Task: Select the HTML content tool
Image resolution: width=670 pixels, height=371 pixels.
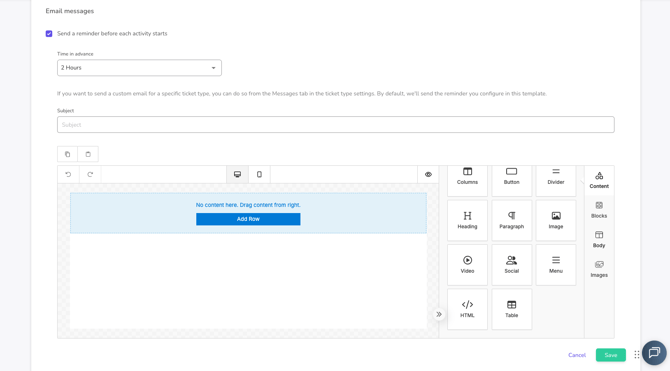Action: point(467,309)
